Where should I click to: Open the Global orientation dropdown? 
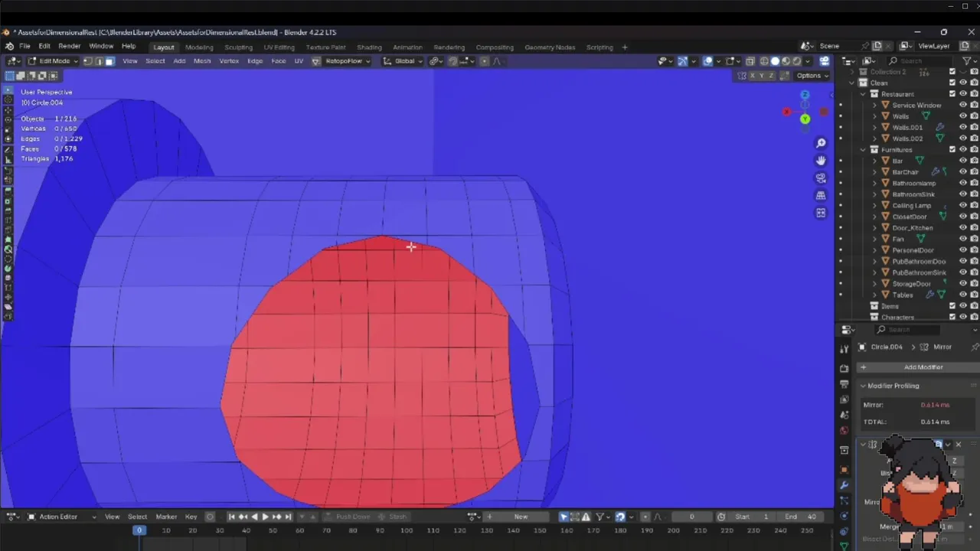403,61
